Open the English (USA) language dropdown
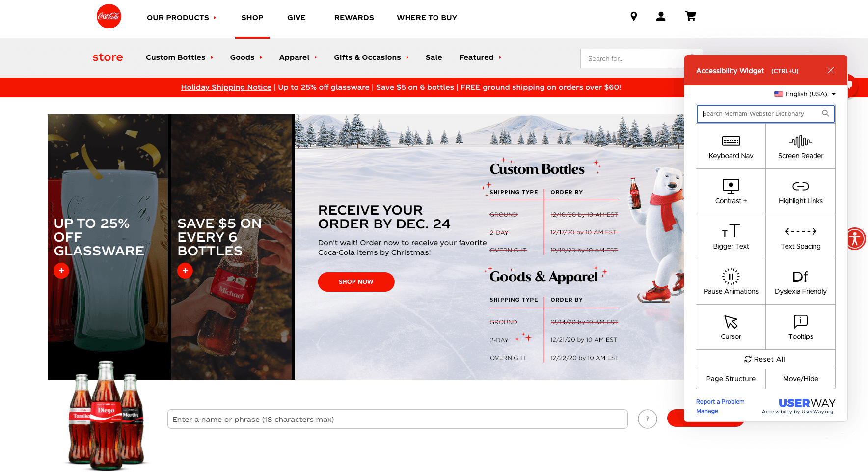 [805, 94]
